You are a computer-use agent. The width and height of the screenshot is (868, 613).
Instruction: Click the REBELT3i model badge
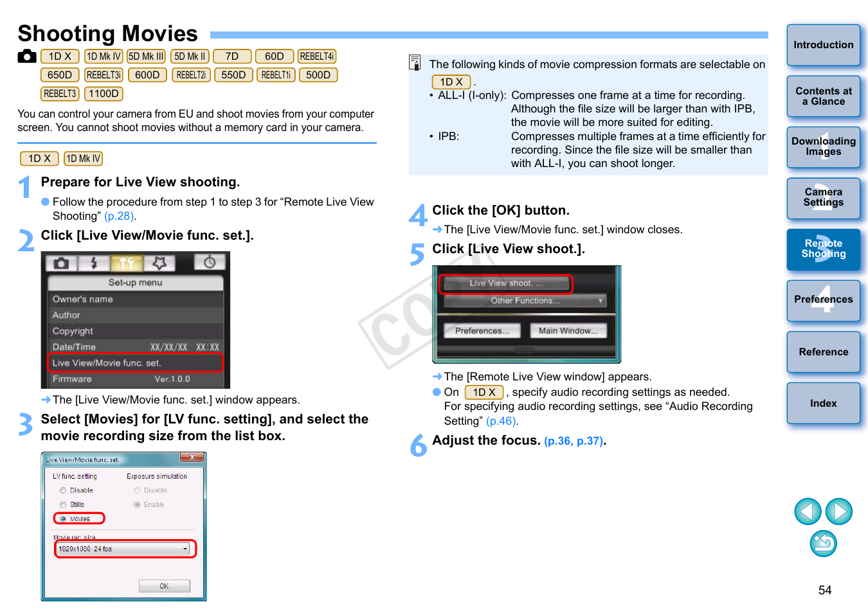click(x=104, y=75)
